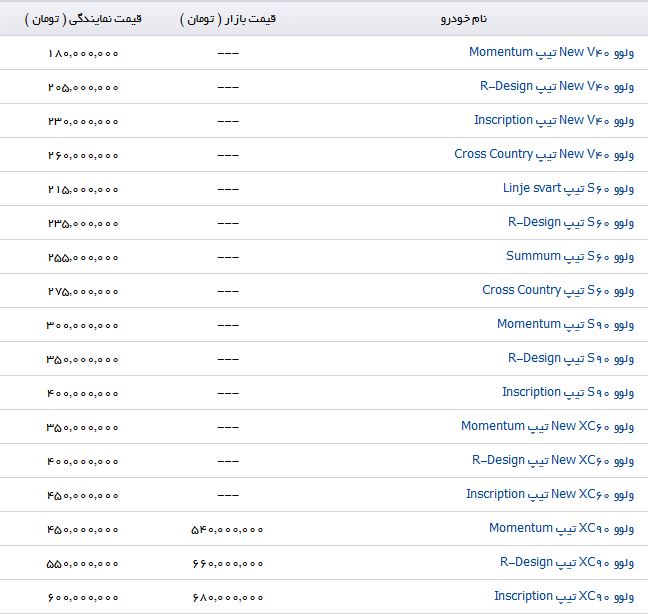This screenshot has width=648, height=614.
Task: Select dealer price ۲۶۰,۰۰۰,۰۰۰ for V40 Cross Country
Action: 83,156
